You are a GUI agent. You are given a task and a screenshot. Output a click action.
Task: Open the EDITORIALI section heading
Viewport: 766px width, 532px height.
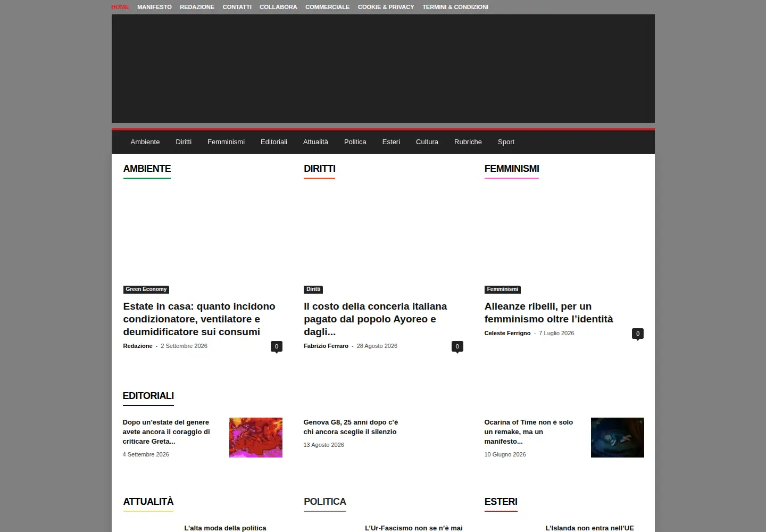click(x=148, y=396)
